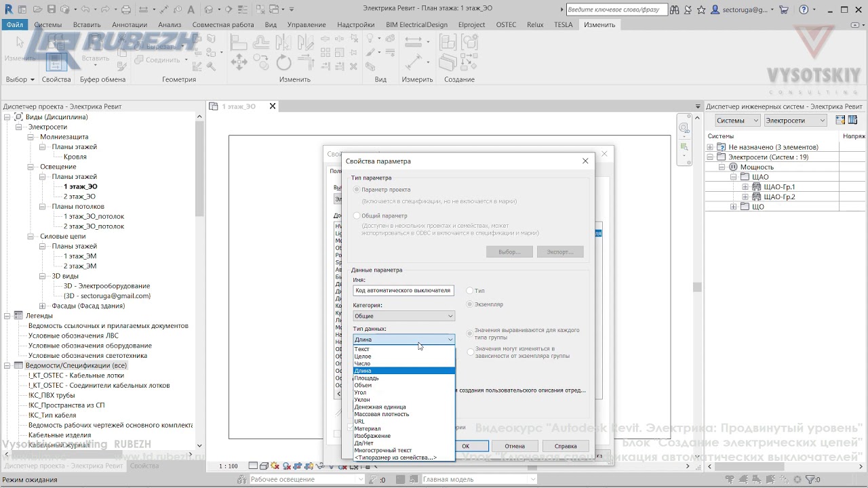Collapse the Молниезащита node in the project browser

coord(31,137)
